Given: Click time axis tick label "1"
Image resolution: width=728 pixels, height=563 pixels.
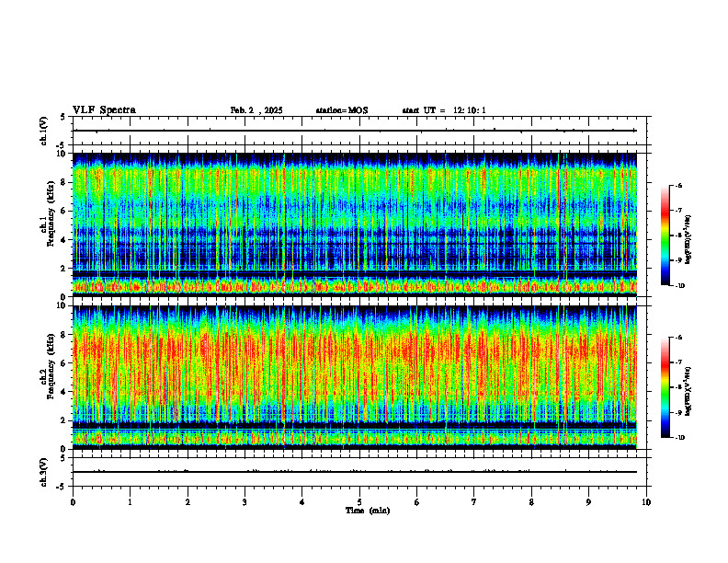Looking at the screenshot, I should (x=130, y=502).
